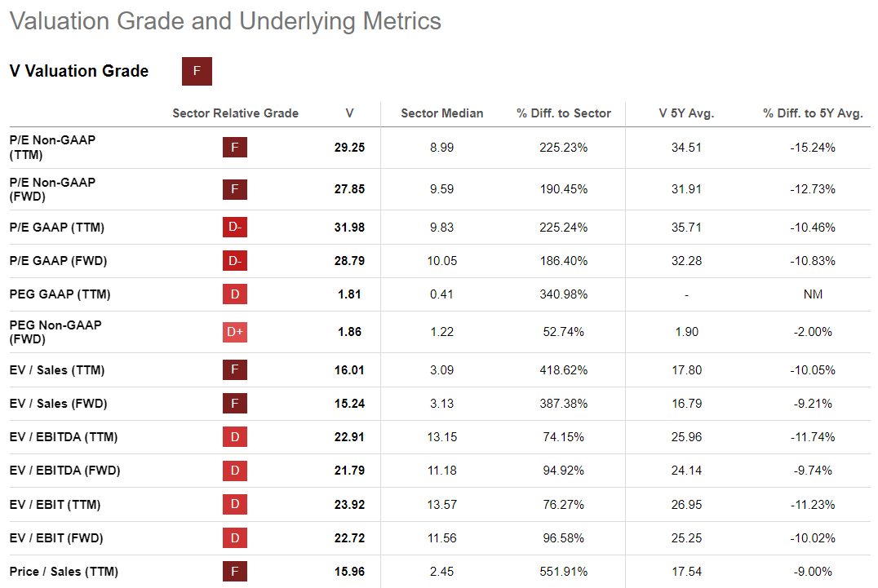The height and width of the screenshot is (588, 878).
Task: Click the F grade badge for P/E Non-GAAP (TTM)
Action: pos(235,148)
